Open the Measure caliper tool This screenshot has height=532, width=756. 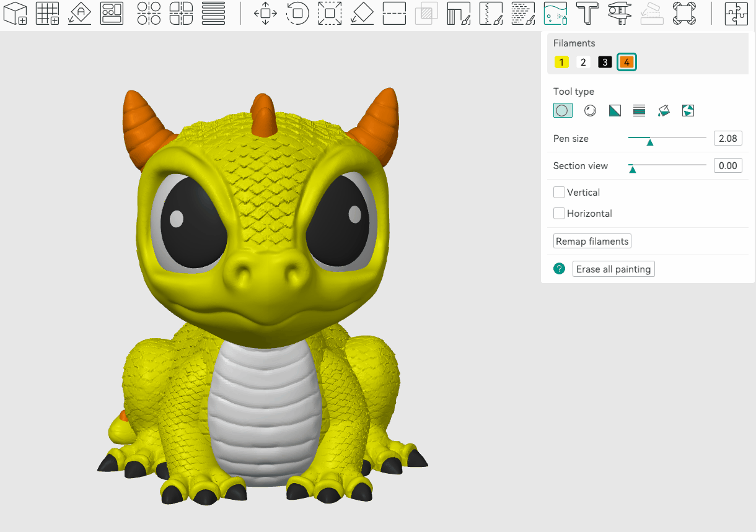(x=619, y=13)
